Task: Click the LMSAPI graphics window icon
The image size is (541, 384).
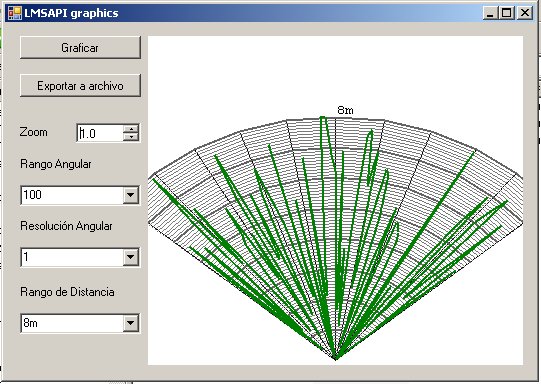Action: (x=14, y=13)
